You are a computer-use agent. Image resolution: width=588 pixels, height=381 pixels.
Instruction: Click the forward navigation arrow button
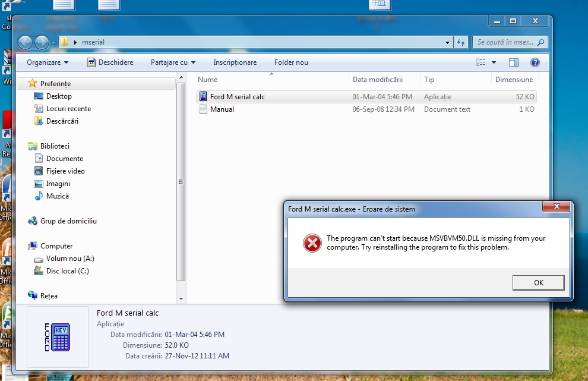pos(42,42)
